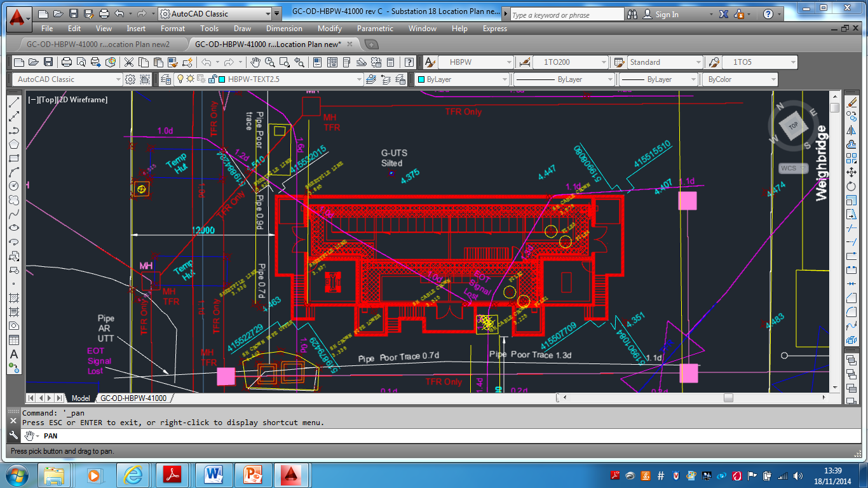The image size is (868, 488).
Task: Toggle the layer lock padlock icon
Action: (x=210, y=79)
